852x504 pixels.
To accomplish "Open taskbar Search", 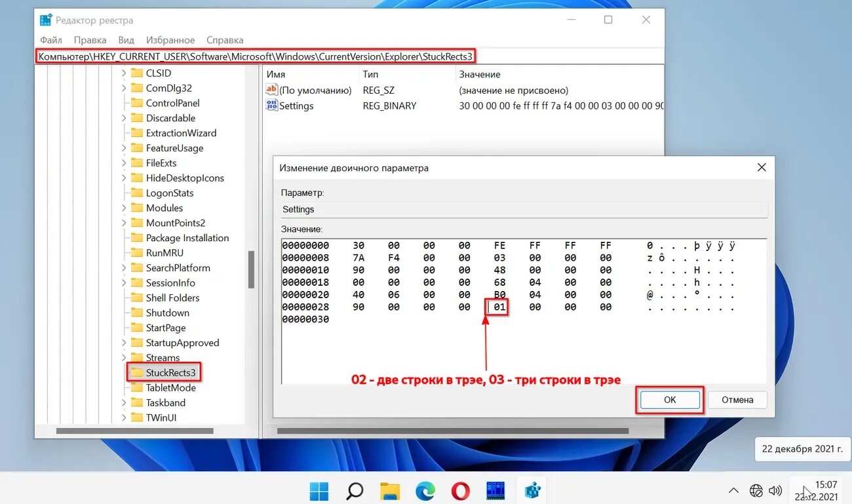I will (355, 490).
